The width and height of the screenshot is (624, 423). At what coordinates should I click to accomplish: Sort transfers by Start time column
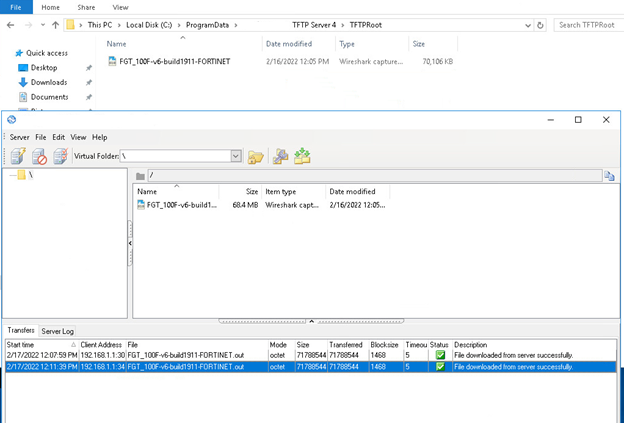tap(42, 345)
